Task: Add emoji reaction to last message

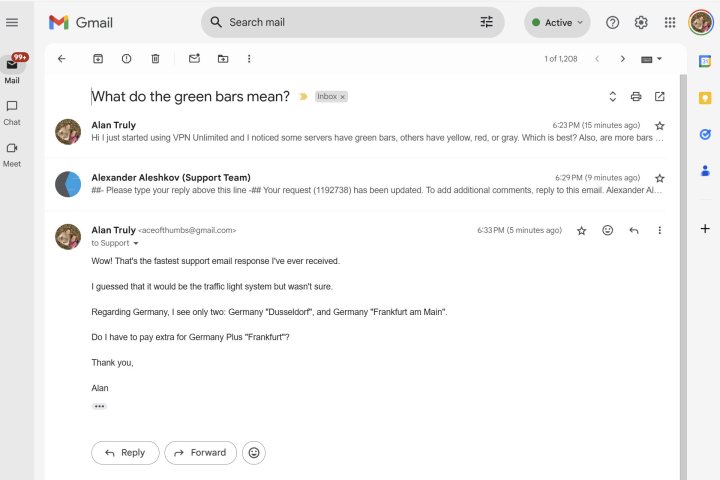Action: pos(607,230)
